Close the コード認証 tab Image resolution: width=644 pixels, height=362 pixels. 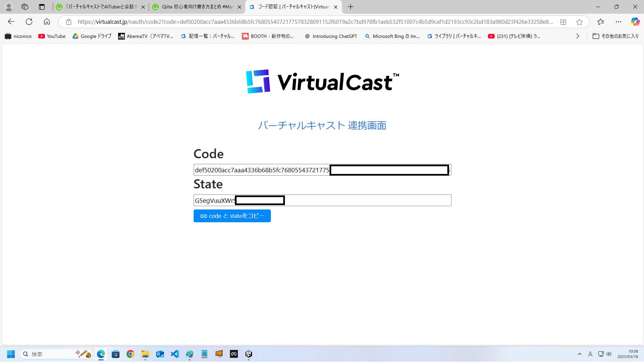336,7
